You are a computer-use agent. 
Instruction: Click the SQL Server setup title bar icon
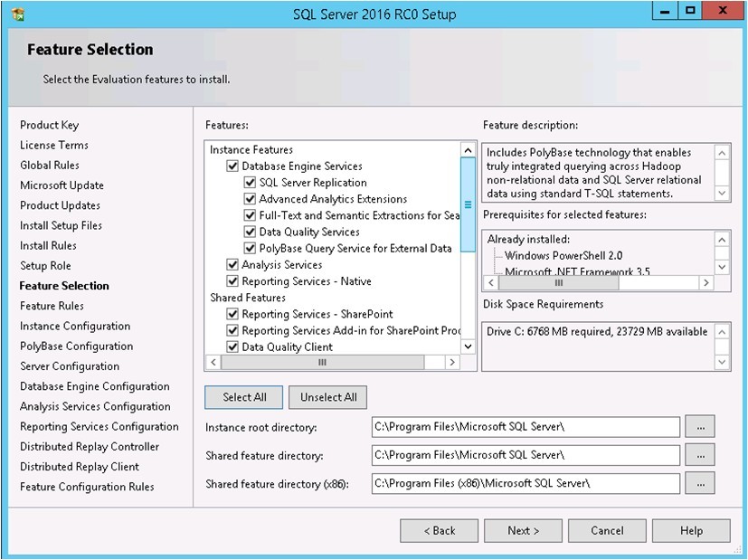[x=18, y=14]
